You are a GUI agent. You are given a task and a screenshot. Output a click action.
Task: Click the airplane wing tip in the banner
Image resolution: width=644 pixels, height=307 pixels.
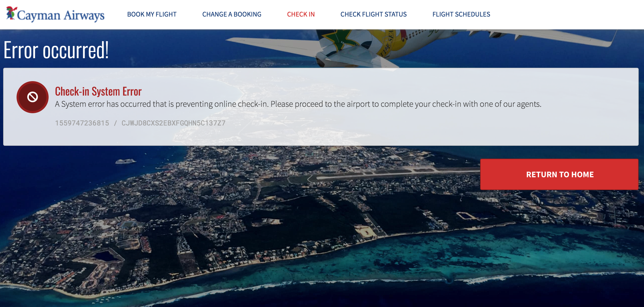tap(611, 39)
